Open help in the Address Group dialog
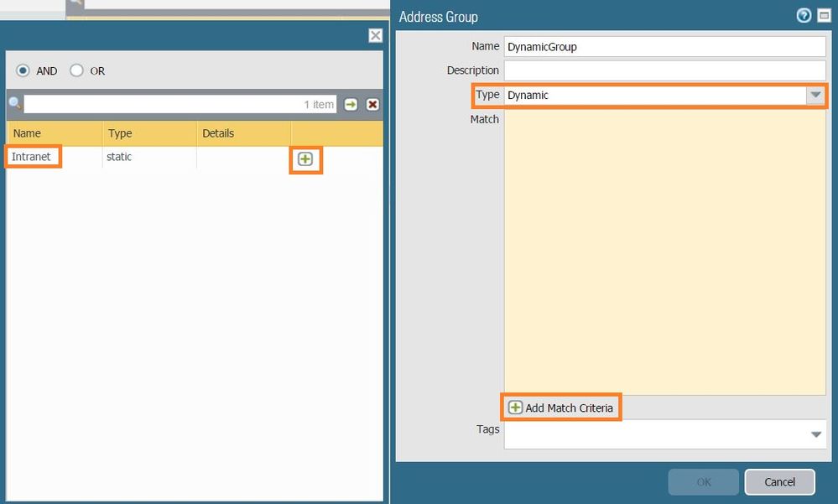Screen dimensions: 838x504 click(x=802, y=16)
